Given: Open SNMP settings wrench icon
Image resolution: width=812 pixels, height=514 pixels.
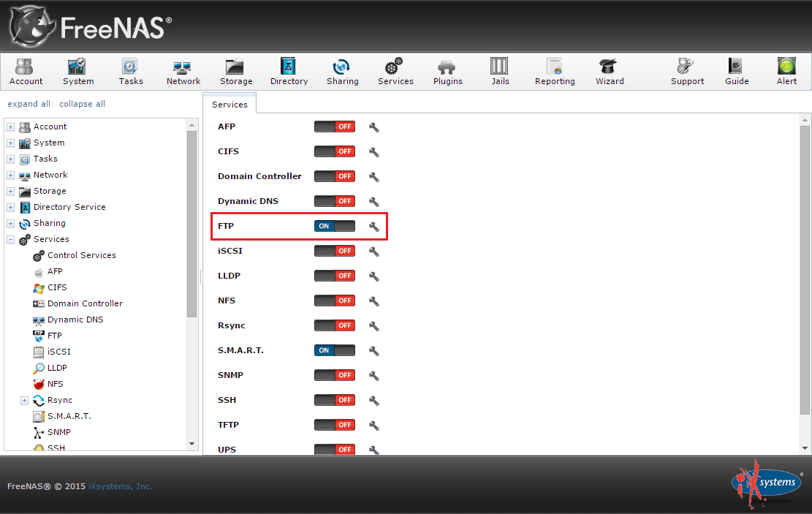Looking at the screenshot, I should [374, 376].
